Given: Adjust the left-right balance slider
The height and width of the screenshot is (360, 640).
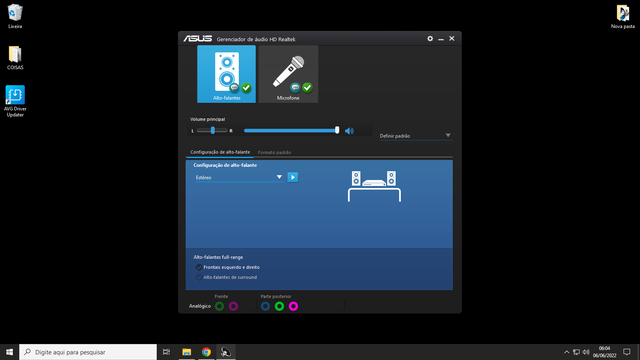Looking at the screenshot, I should (x=212, y=130).
